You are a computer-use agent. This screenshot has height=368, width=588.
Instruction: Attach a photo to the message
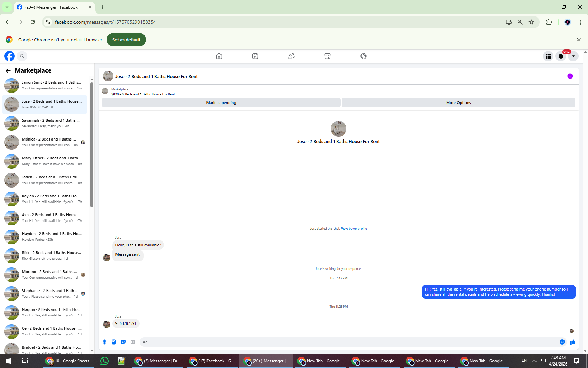pos(114,342)
